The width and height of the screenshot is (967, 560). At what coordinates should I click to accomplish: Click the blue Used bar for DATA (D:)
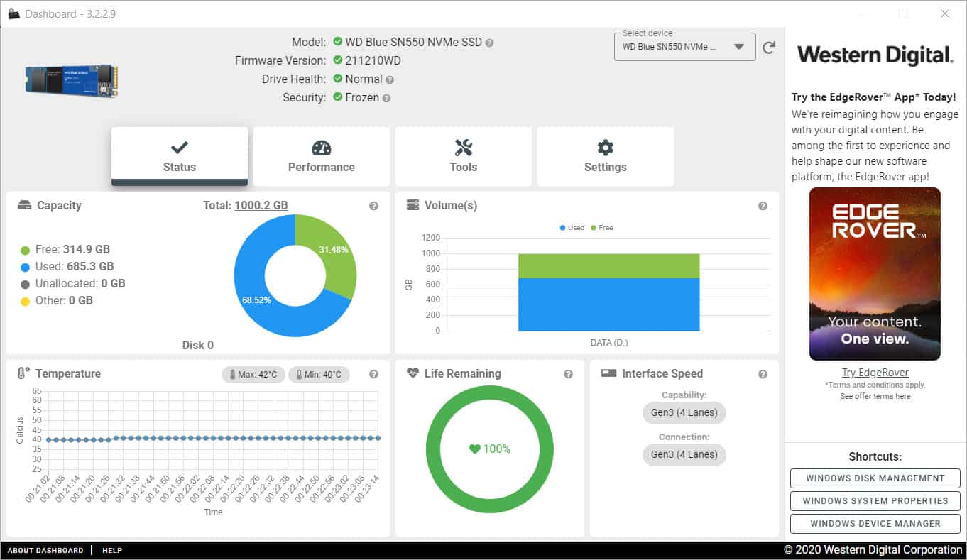[609, 304]
